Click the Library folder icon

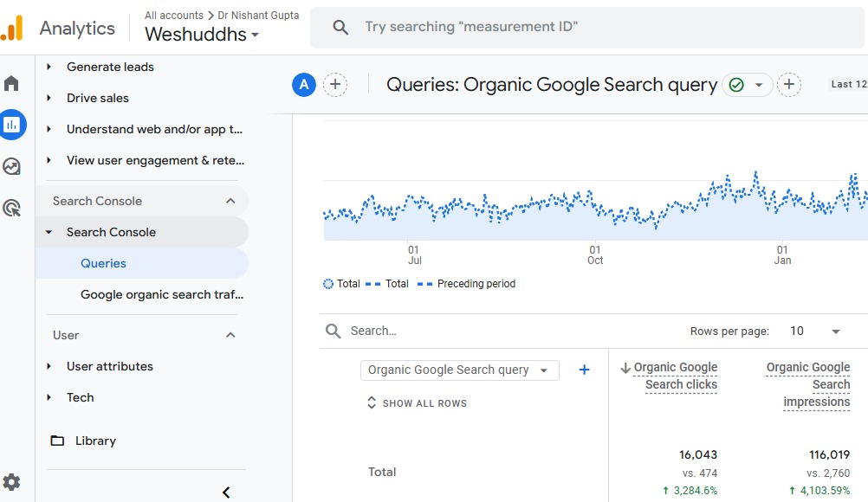pyautogui.click(x=57, y=441)
